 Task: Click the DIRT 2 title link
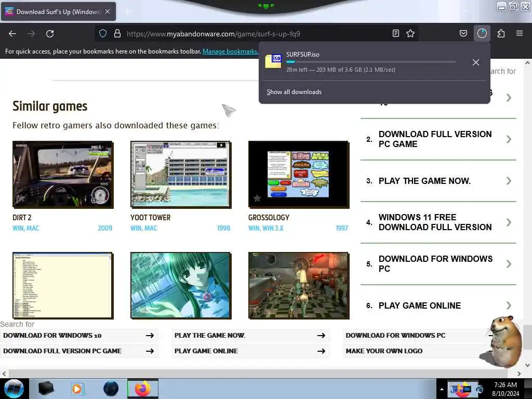[x=22, y=218]
